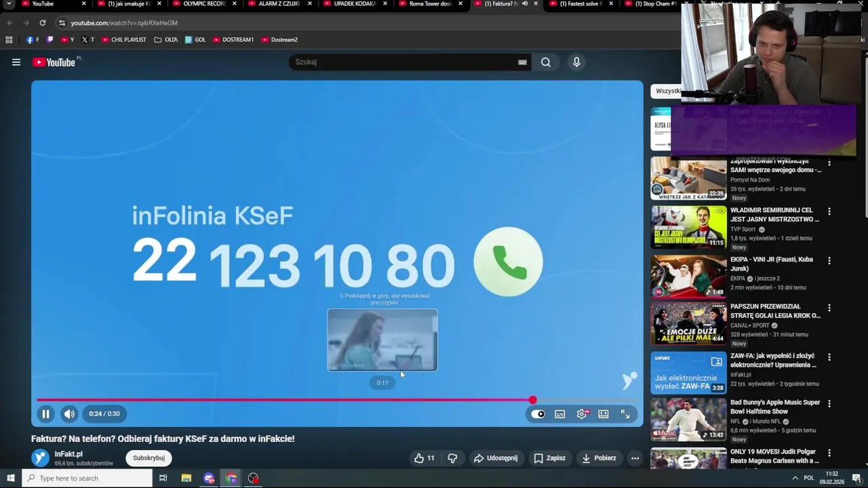Switch to the ALARM Z CZUJKI tab

coord(279,4)
